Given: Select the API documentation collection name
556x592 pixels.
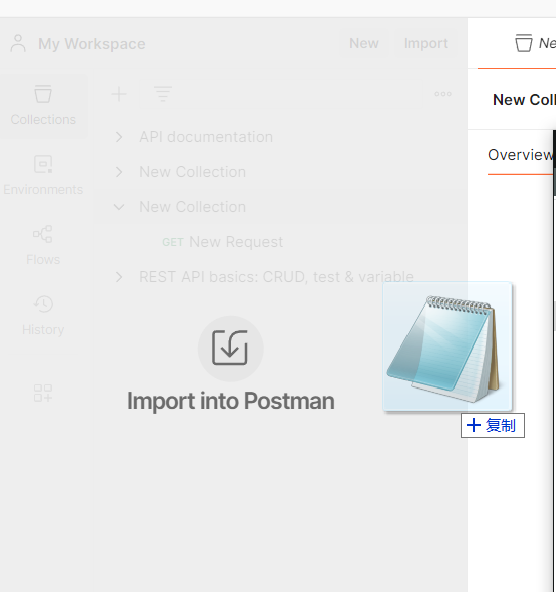Looking at the screenshot, I should [x=206, y=137].
